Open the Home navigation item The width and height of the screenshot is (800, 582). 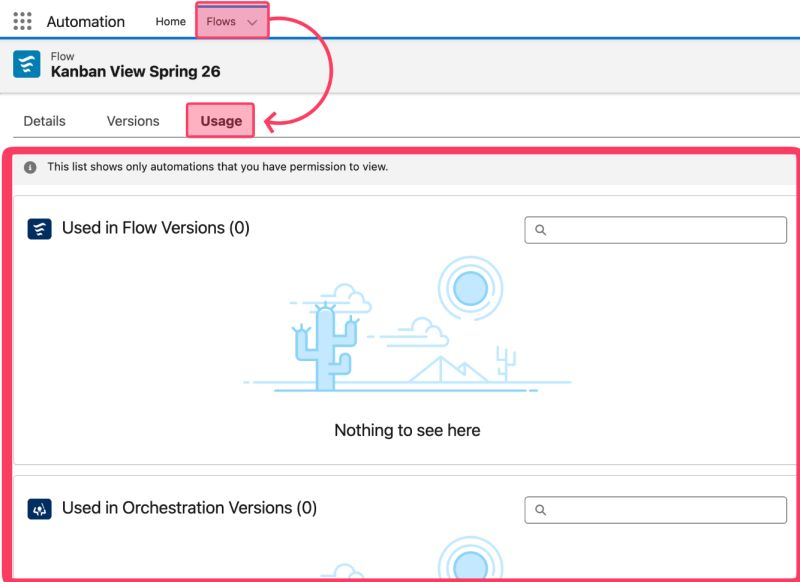point(170,21)
